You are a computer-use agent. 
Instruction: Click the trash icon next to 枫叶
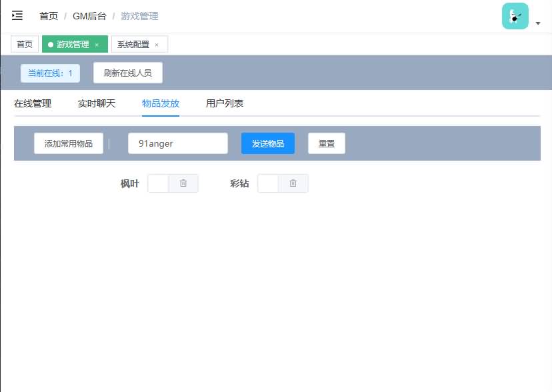pyautogui.click(x=183, y=183)
